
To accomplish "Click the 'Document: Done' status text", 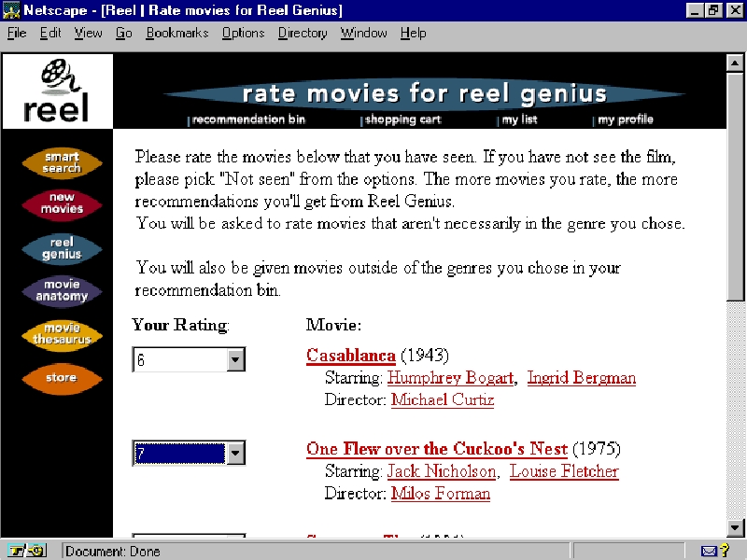I will [x=113, y=552].
